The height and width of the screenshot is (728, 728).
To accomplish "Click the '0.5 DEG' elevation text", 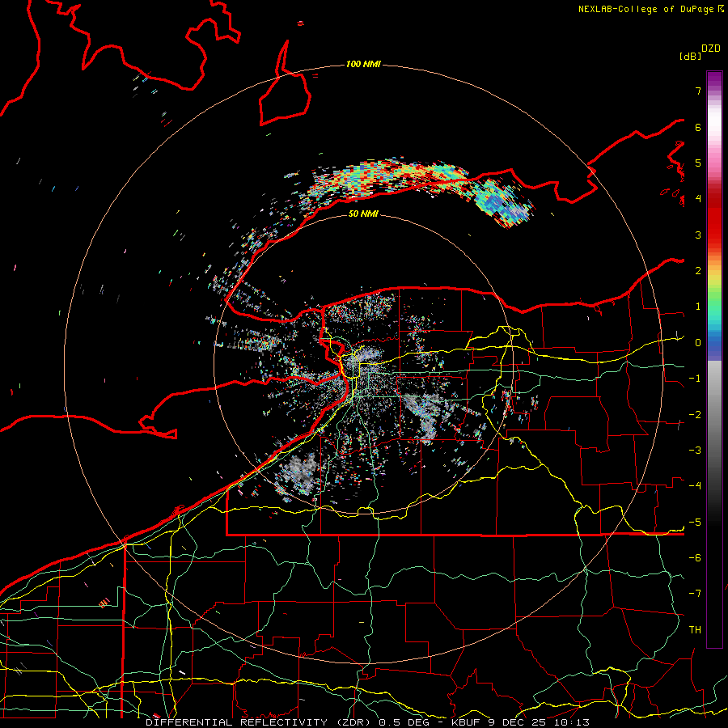I will 404,722.
